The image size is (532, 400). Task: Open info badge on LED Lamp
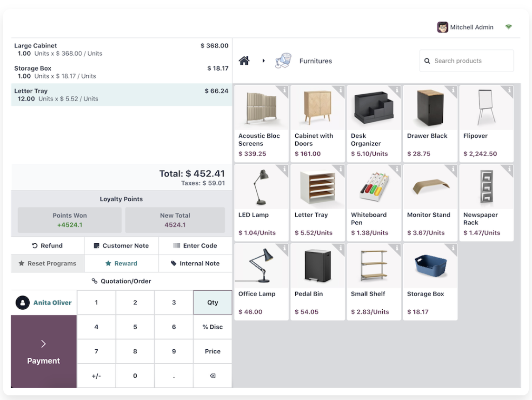(284, 169)
